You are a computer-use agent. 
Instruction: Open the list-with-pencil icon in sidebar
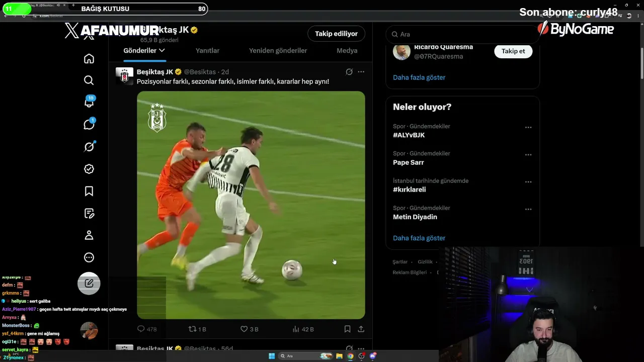(x=89, y=213)
